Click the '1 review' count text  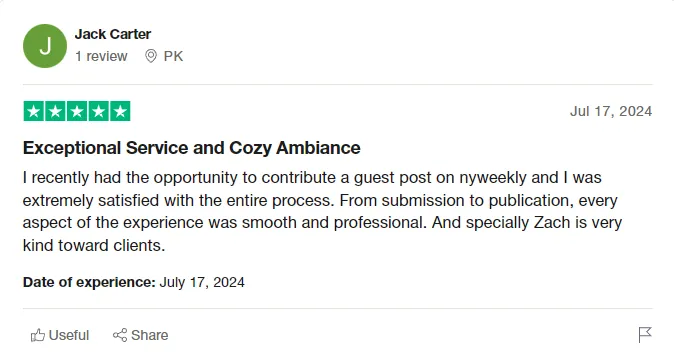[101, 56]
